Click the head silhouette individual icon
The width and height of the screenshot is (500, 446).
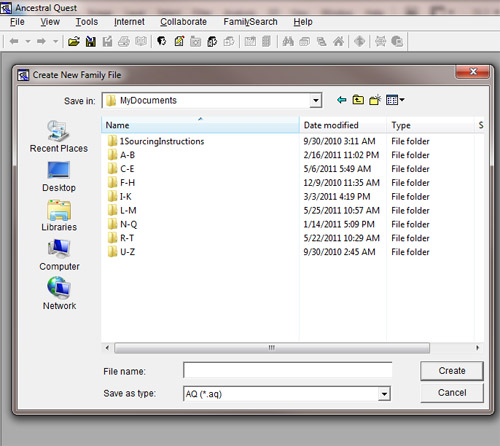162,41
